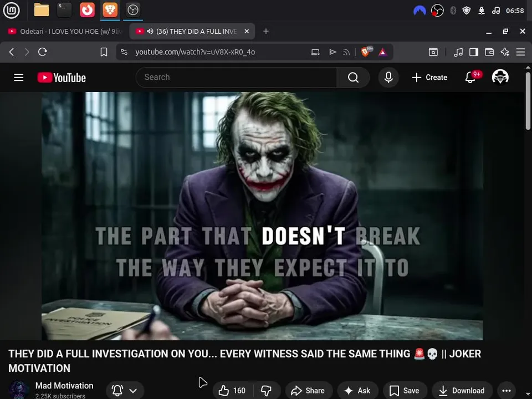This screenshot has width=532, height=399.
Task: Open the Brave Shields lion icon
Action: [x=366, y=52]
